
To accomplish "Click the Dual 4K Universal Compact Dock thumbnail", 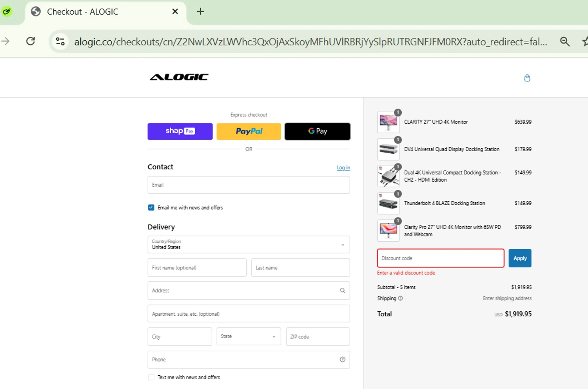I will [x=388, y=176].
